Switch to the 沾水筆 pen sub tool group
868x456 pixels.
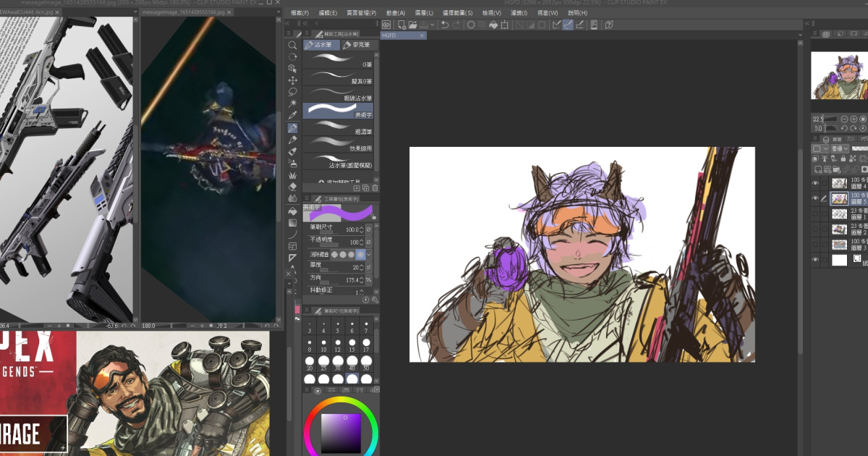[321, 45]
